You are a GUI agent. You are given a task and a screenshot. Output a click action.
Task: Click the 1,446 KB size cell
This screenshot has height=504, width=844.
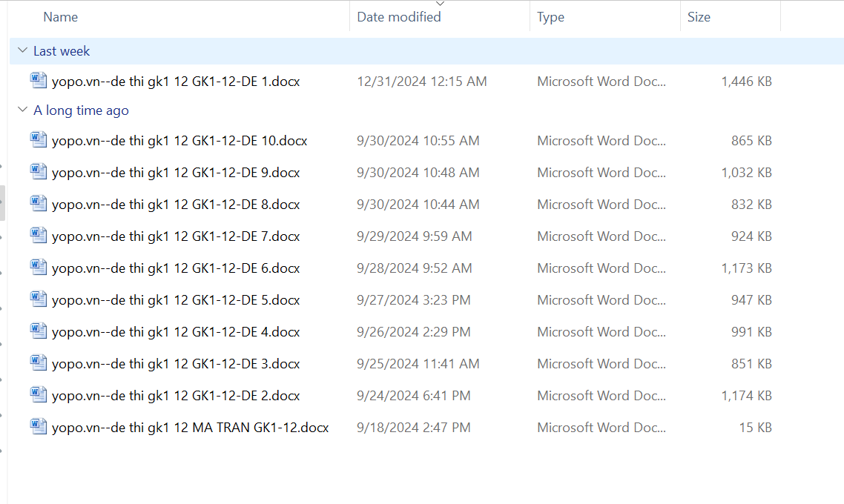click(x=746, y=82)
